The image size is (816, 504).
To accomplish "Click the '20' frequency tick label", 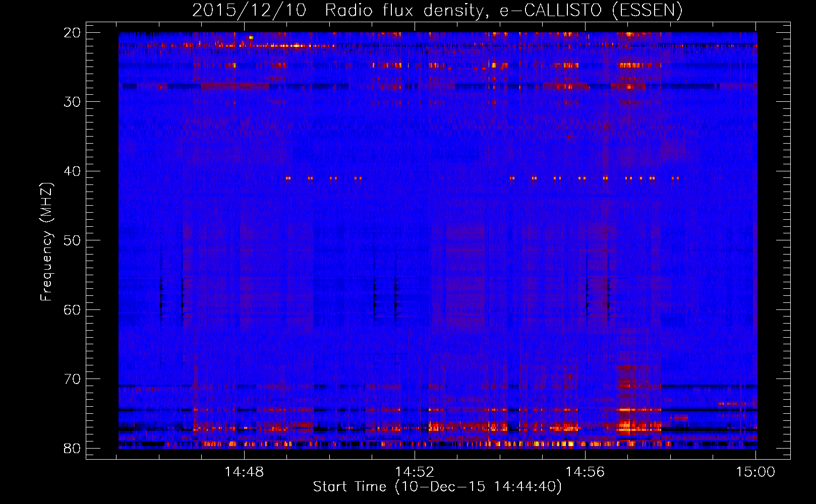I will coord(73,33).
